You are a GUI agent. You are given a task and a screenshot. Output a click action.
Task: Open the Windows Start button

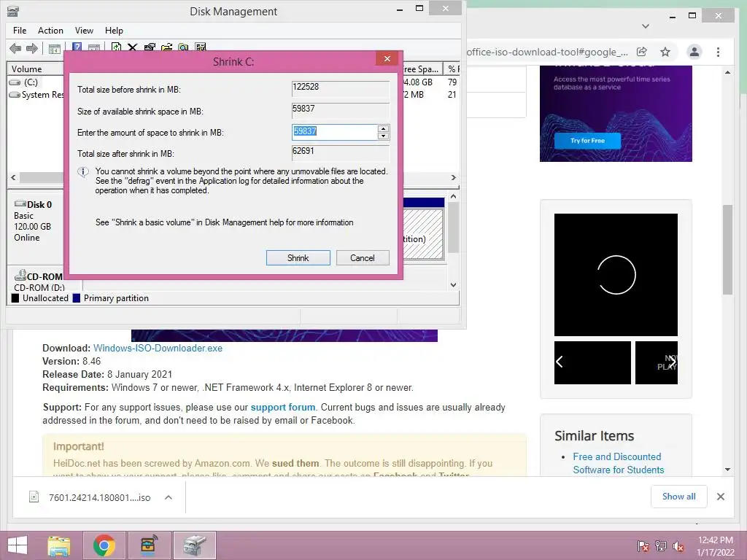(x=18, y=545)
